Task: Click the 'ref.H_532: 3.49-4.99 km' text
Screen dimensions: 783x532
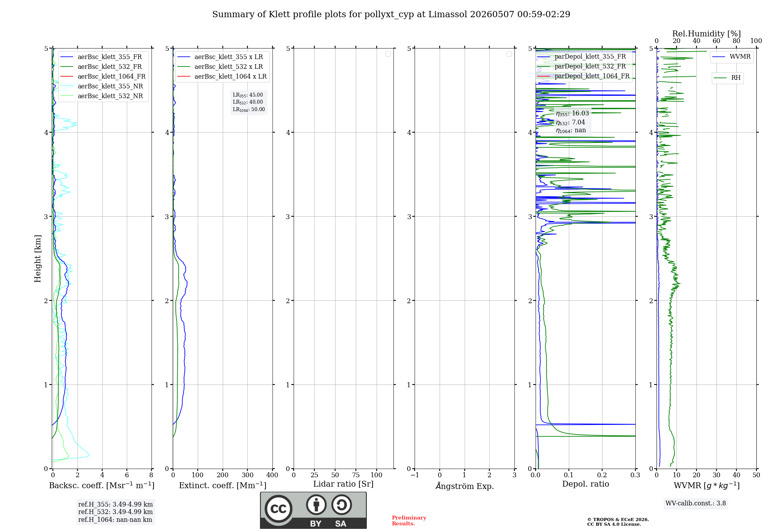Action: coord(115,512)
